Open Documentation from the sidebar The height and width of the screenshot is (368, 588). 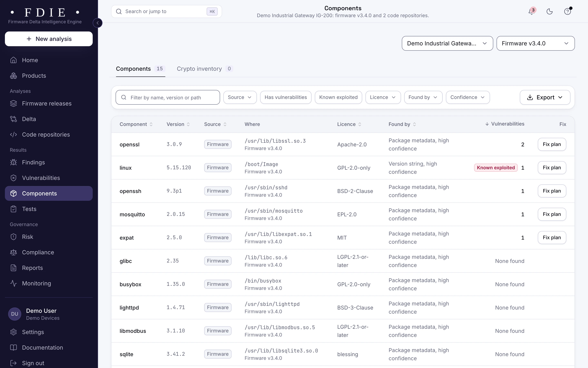[49, 348]
